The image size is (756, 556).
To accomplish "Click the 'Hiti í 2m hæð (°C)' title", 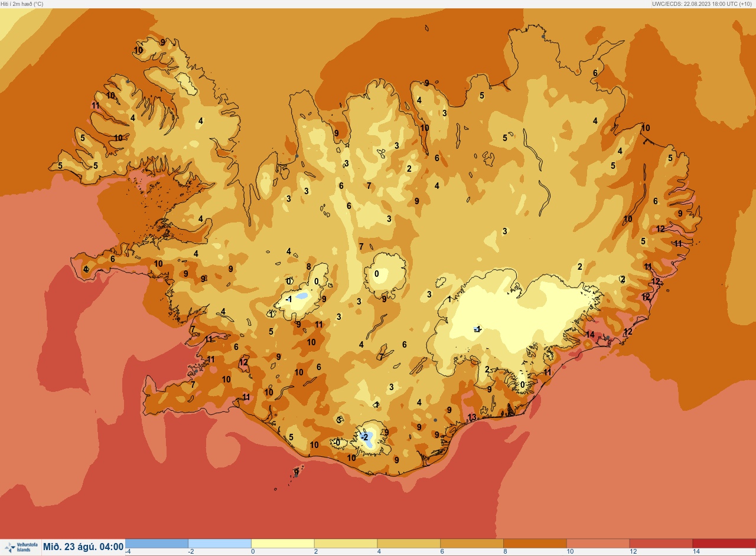I will coord(22,4).
